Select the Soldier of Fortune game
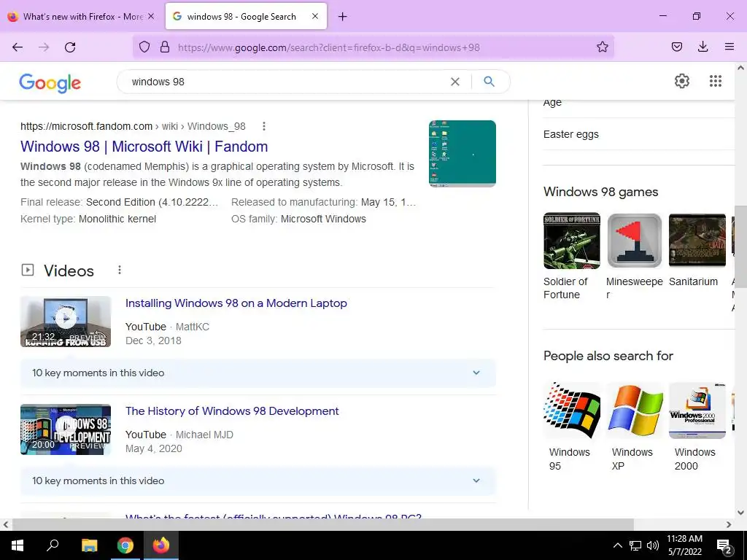747x560 pixels. pyautogui.click(x=572, y=256)
